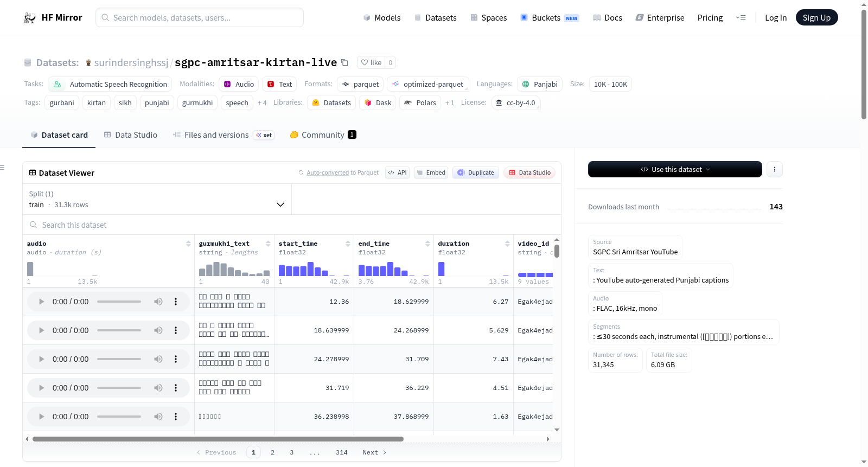The height and width of the screenshot is (467, 868).
Task: Click the table horizontal scrollbar
Action: [218, 439]
